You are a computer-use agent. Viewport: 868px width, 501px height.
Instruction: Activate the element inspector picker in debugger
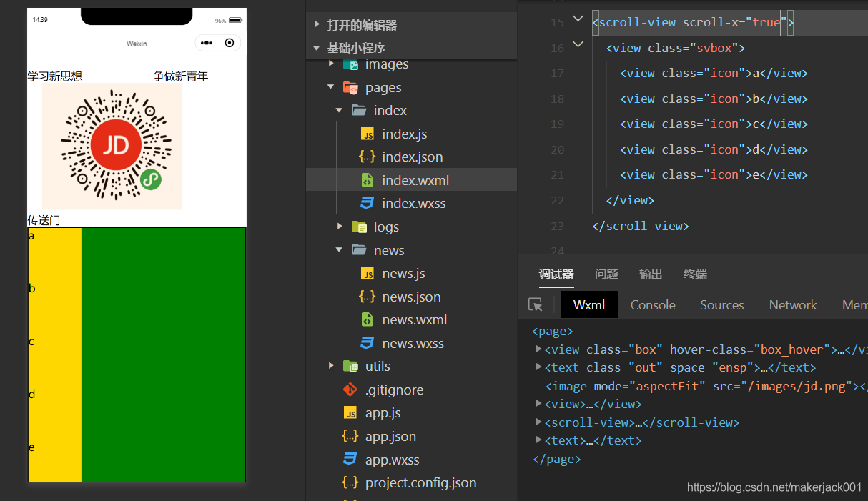pyautogui.click(x=536, y=305)
